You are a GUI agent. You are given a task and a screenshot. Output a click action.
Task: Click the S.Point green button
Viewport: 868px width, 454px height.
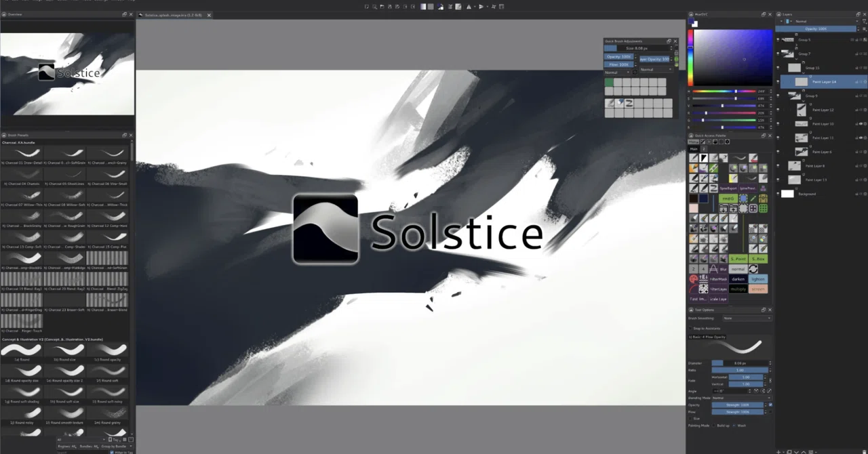[x=738, y=259]
